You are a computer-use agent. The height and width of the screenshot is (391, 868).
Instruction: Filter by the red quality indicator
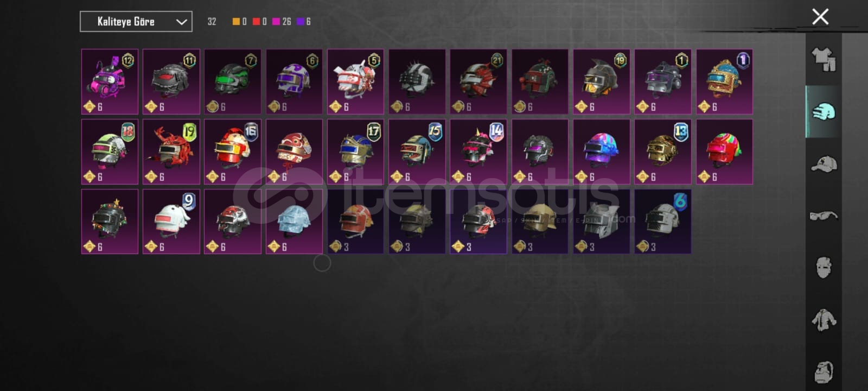coord(259,22)
